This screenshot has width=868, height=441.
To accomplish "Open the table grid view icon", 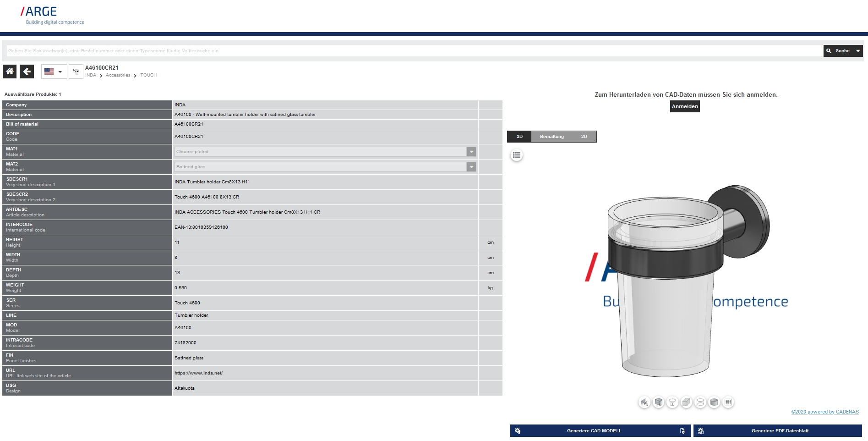I will pos(728,402).
